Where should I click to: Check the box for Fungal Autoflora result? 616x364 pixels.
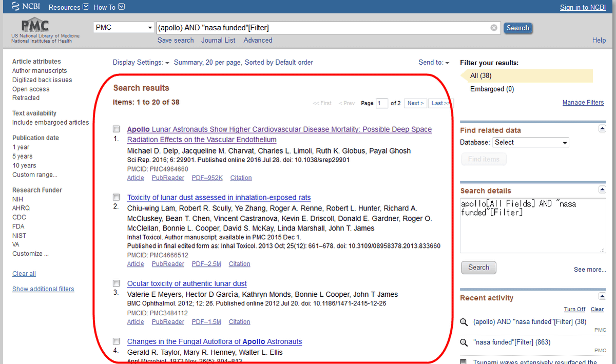click(117, 341)
